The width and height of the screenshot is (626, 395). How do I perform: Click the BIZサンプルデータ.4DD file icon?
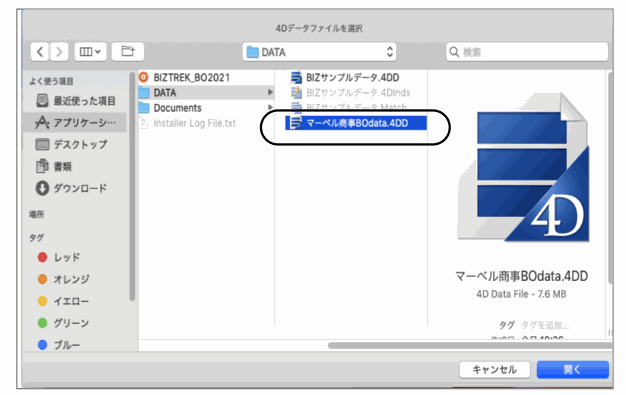[296, 77]
